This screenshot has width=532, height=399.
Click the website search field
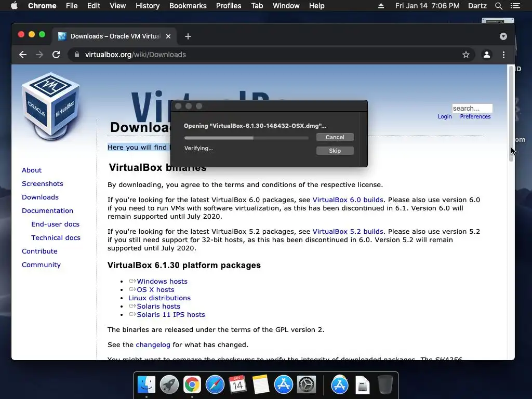pyautogui.click(x=472, y=108)
